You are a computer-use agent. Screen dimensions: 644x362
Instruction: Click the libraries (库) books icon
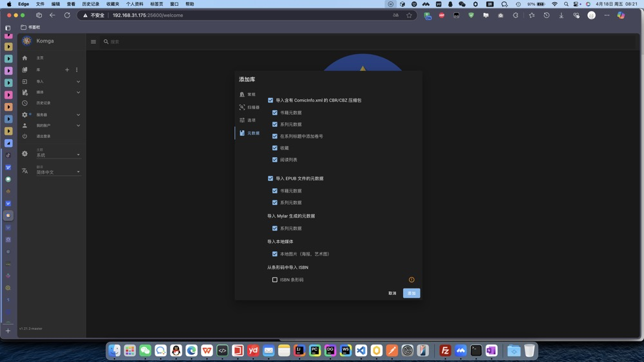pyautogui.click(x=24, y=70)
